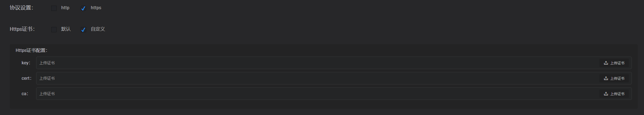Click the 上传证书 button for key

tap(614, 63)
